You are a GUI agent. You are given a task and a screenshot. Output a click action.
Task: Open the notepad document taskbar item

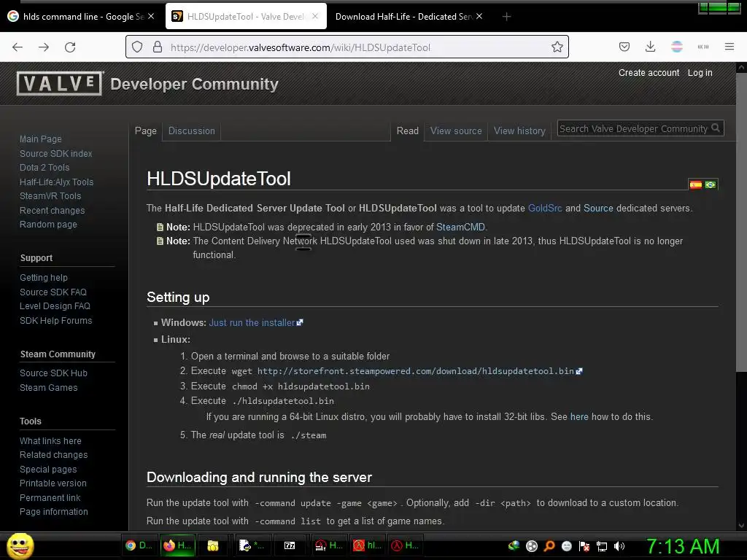tap(251, 545)
